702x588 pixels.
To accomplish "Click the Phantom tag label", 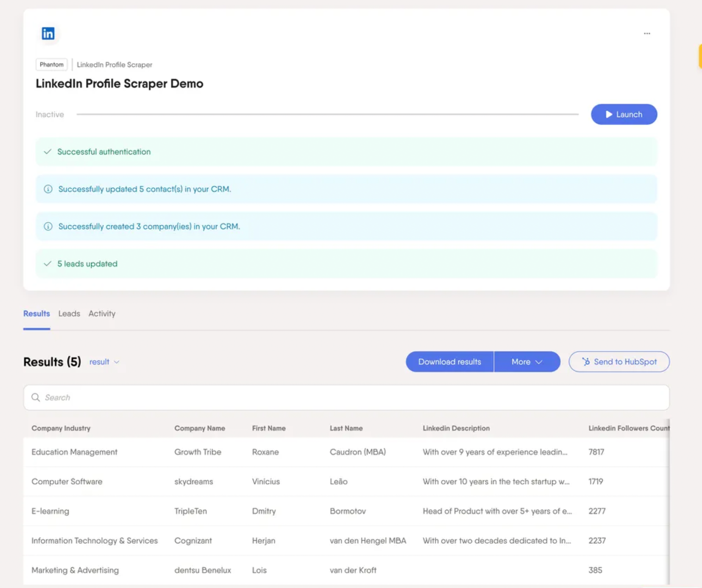I will point(52,64).
